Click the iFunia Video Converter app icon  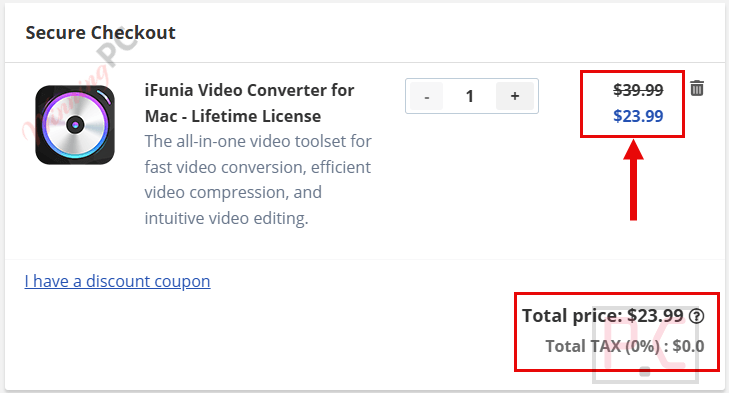coord(75,125)
